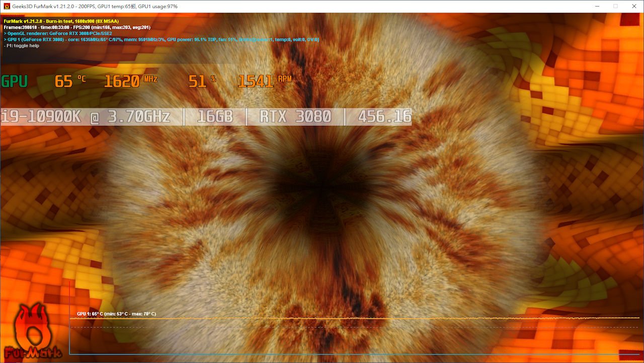
Task: Click the 65 °C temperature readout
Action: point(70,81)
